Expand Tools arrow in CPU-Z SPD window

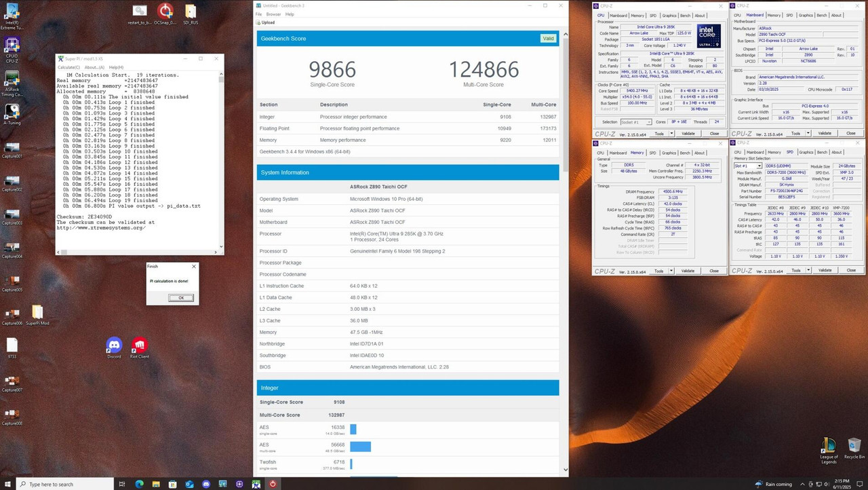[809, 271]
